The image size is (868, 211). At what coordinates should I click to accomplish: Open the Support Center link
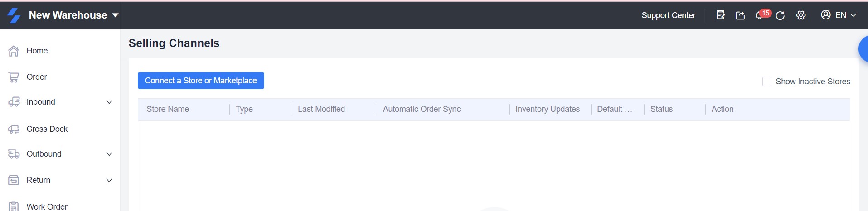tap(668, 15)
